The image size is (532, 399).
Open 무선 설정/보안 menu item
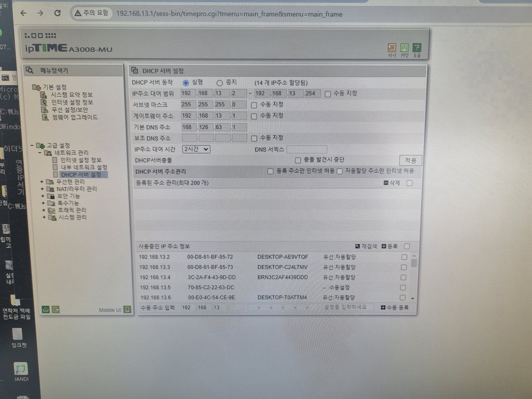click(x=70, y=110)
